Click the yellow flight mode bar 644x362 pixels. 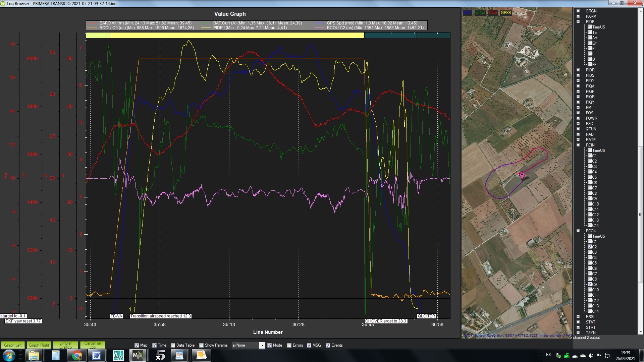coord(236,35)
